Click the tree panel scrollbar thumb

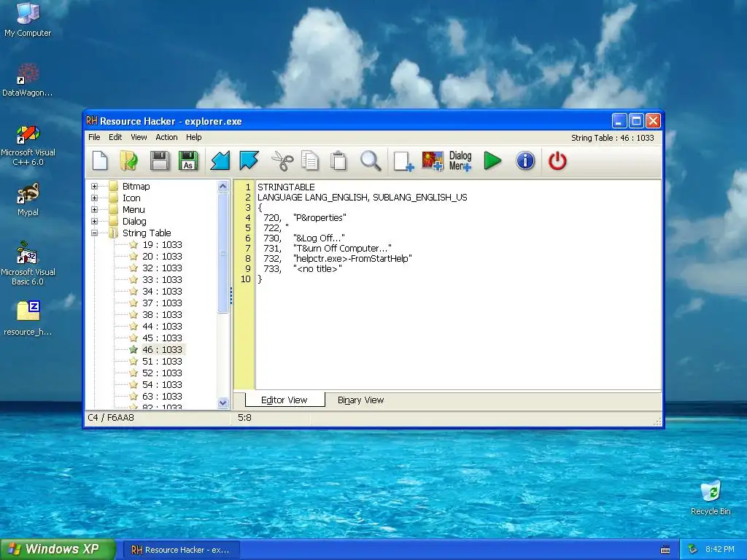[x=222, y=253]
